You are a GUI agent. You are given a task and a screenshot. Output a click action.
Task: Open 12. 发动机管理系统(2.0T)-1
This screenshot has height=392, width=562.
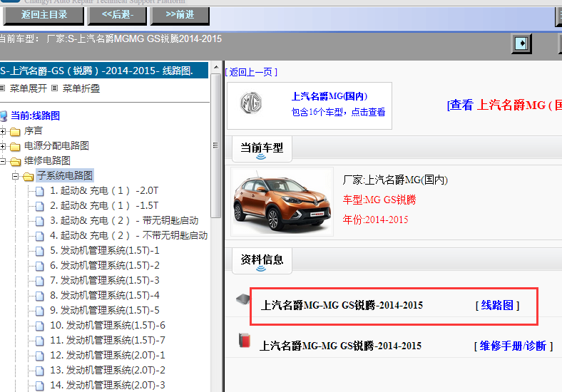pyautogui.click(x=108, y=355)
